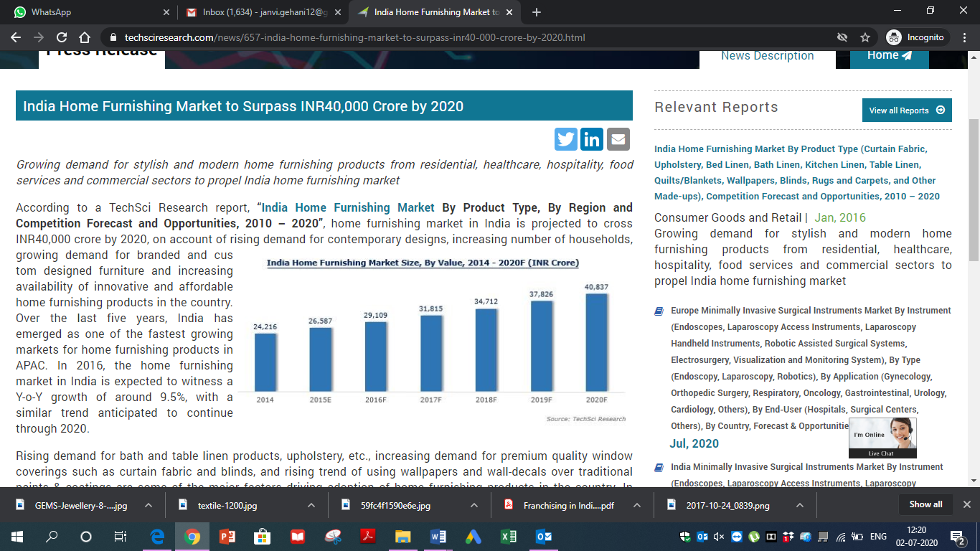Image resolution: width=980 pixels, height=551 pixels.
Task: Open third-party cookie blocking eye icon
Action: tap(842, 37)
